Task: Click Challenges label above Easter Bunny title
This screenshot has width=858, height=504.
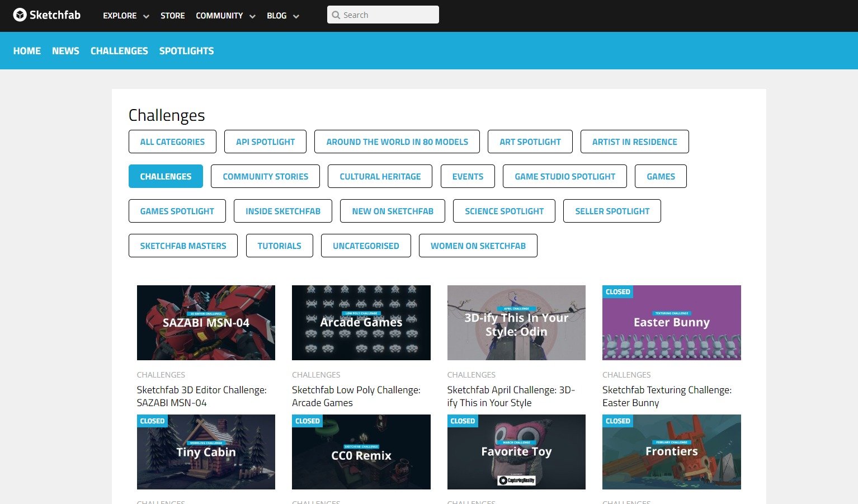Action: (626, 375)
